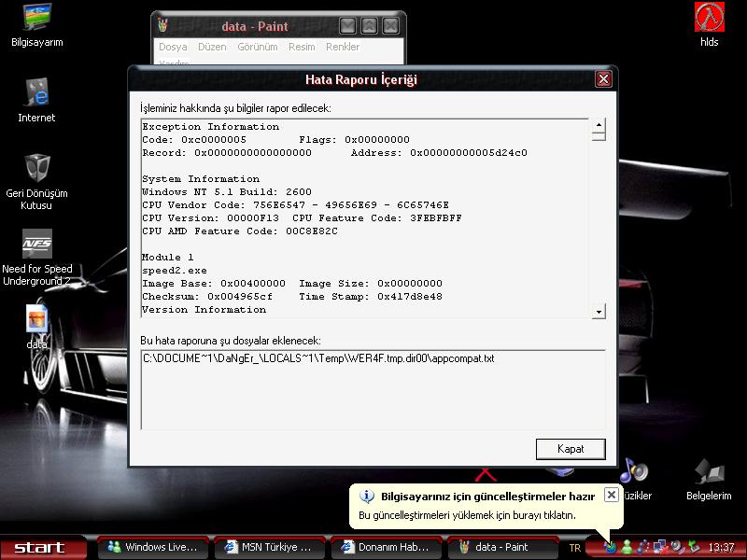Screen dimensions: 747x560
Task: Select the Need for Speed Underground 2 shortcut
Action: pyautogui.click(x=37, y=258)
